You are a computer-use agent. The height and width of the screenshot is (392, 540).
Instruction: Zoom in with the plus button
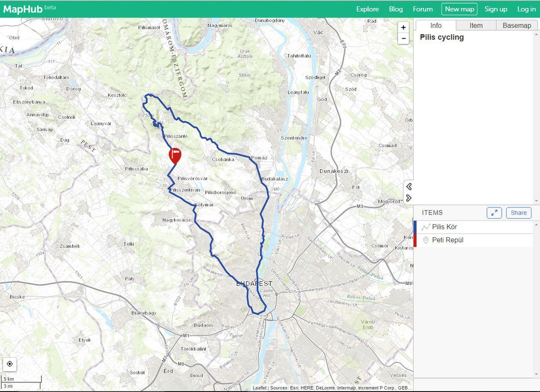pos(404,27)
